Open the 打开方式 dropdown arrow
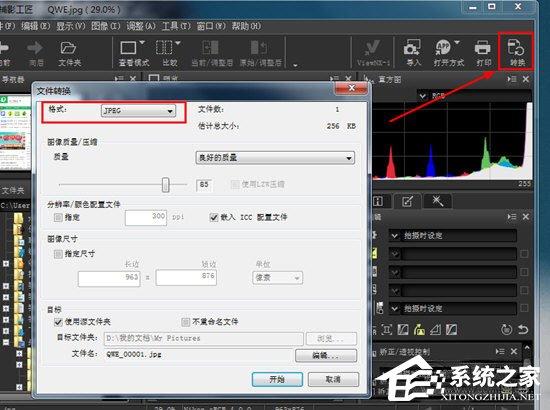Screen dimensions: 550x410 click(457, 42)
